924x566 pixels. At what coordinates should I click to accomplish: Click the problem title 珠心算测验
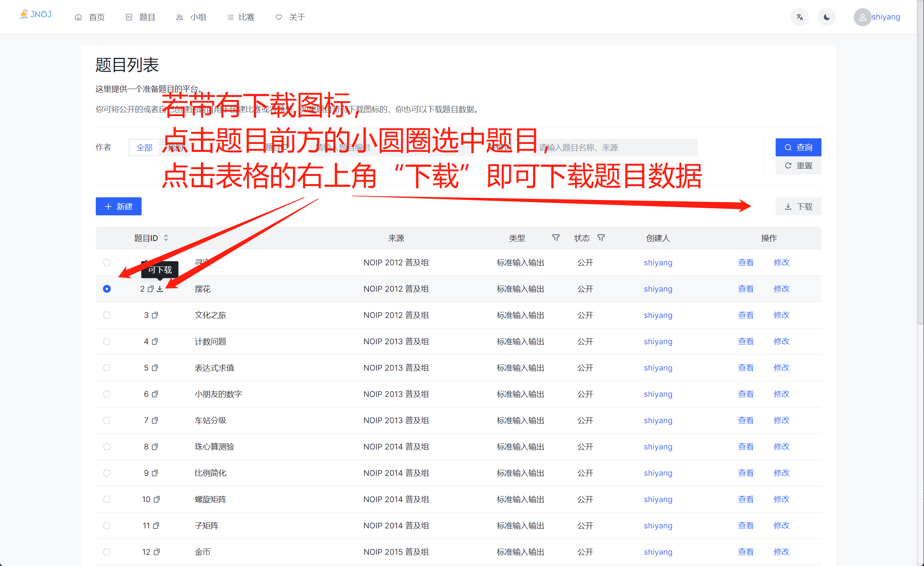click(x=214, y=446)
